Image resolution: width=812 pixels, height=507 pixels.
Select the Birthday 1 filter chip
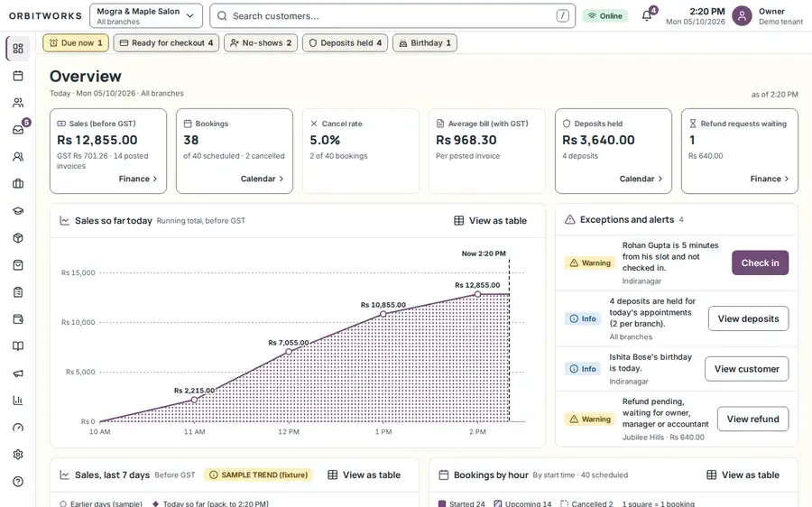click(x=425, y=43)
